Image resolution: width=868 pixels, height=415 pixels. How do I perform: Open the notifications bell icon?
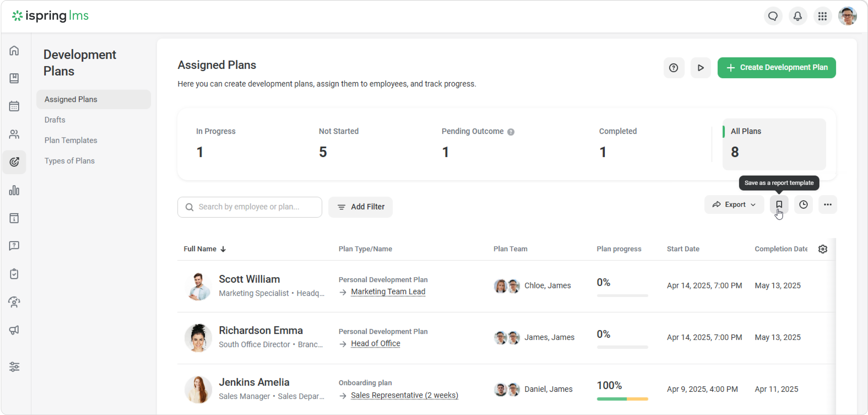(x=797, y=16)
